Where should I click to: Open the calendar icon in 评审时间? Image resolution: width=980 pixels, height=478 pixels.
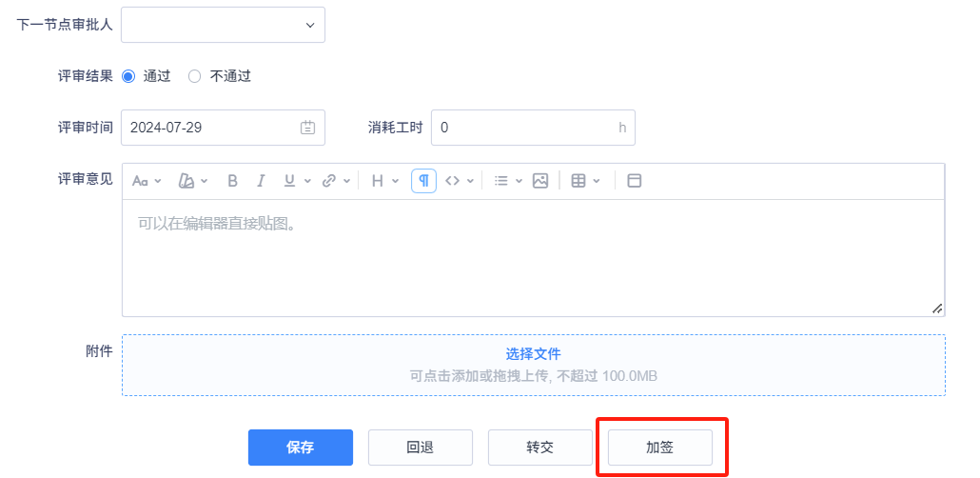307,128
